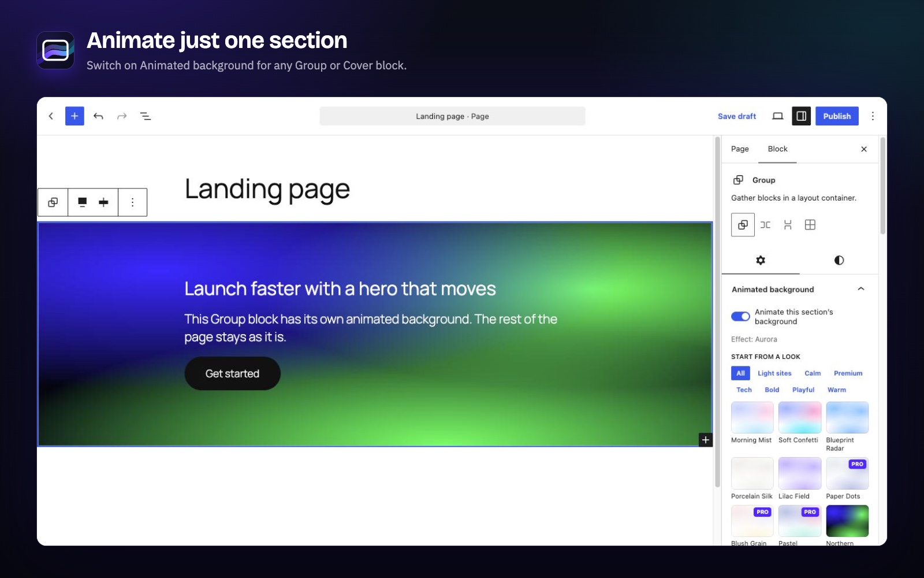Select the Stack layout variation
This screenshot has height=578, width=924.
tap(788, 225)
